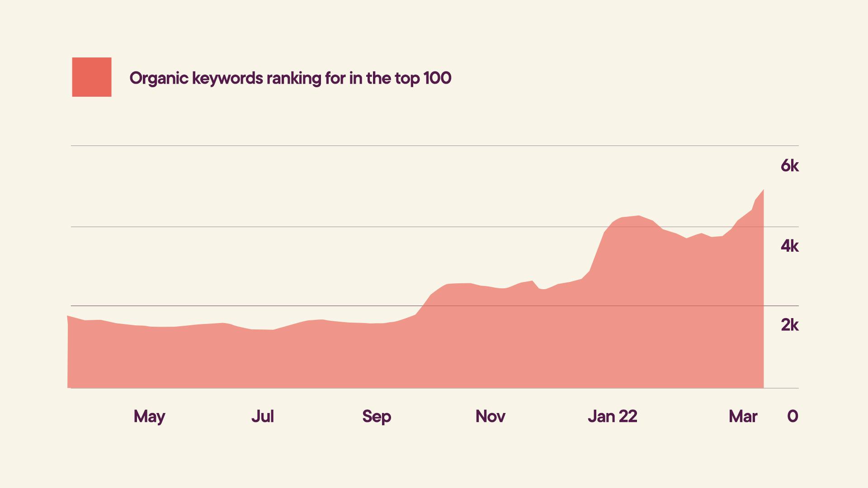Click the 'Sep' x-axis label
Image resolution: width=868 pixels, height=488 pixels.
(x=377, y=417)
